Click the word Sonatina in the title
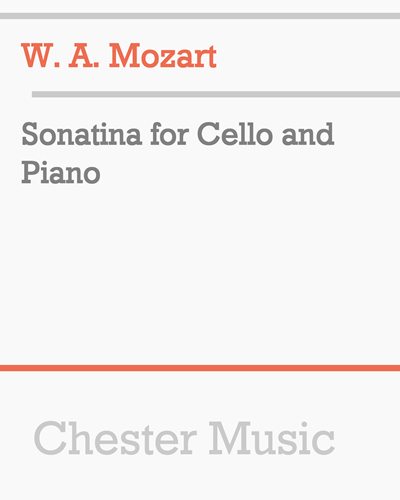 pyautogui.click(x=82, y=134)
